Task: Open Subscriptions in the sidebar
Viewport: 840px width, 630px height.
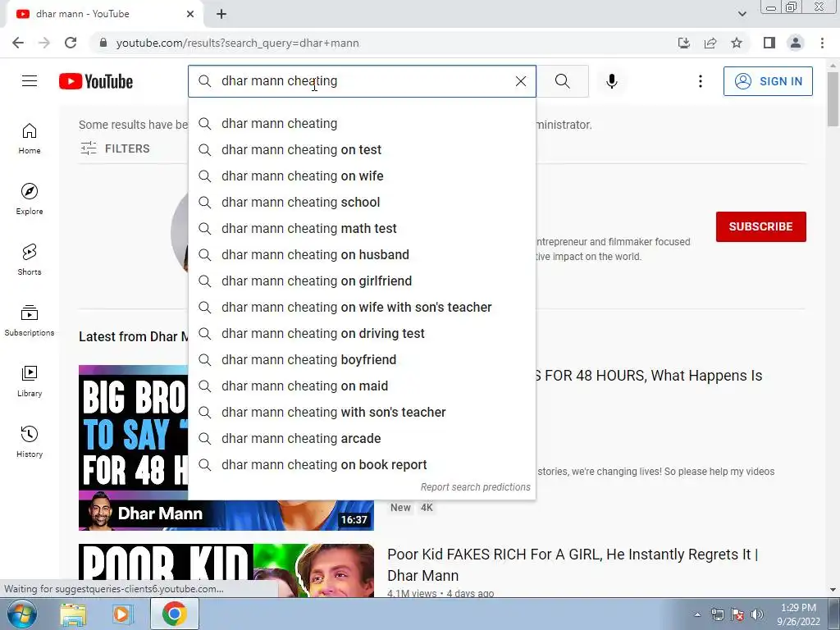Action: tap(30, 321)
